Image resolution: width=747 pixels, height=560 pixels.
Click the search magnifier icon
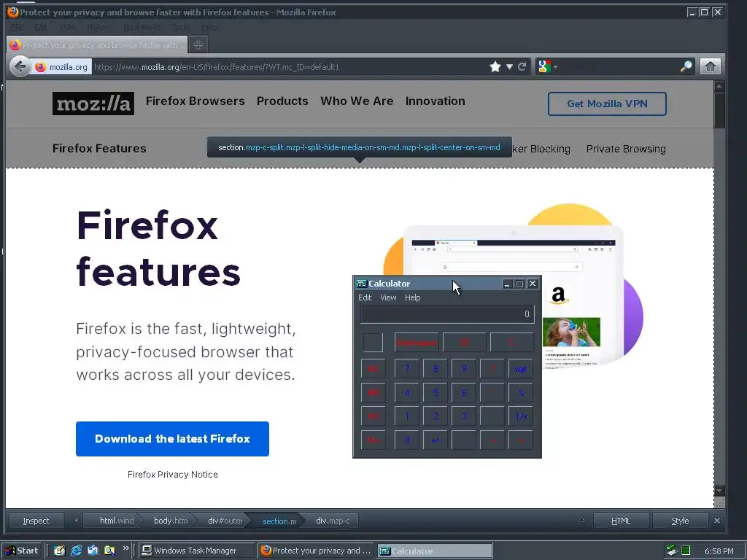(x=686, y=66)
